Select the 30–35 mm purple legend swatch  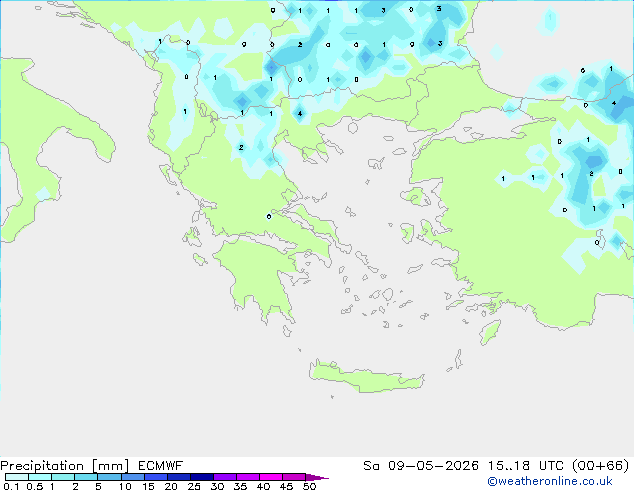(x=225, y=477)
